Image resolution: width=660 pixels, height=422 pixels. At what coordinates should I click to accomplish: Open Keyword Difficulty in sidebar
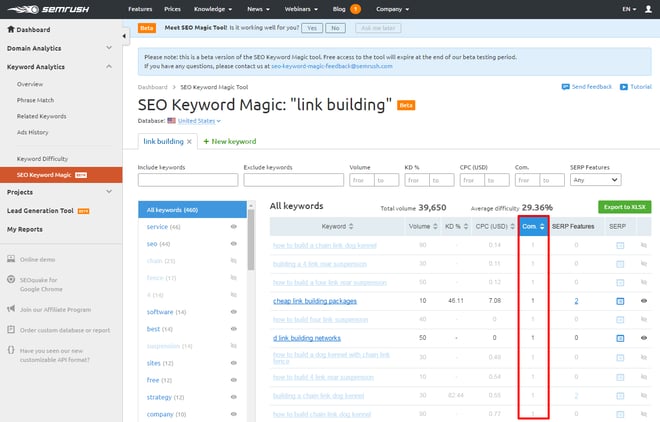(x=43, y=159)
